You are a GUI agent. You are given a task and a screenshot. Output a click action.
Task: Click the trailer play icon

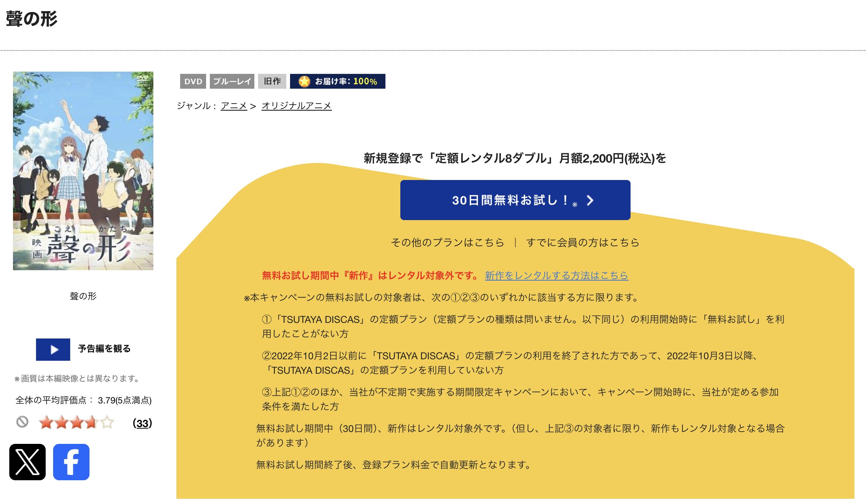(53, 349)
